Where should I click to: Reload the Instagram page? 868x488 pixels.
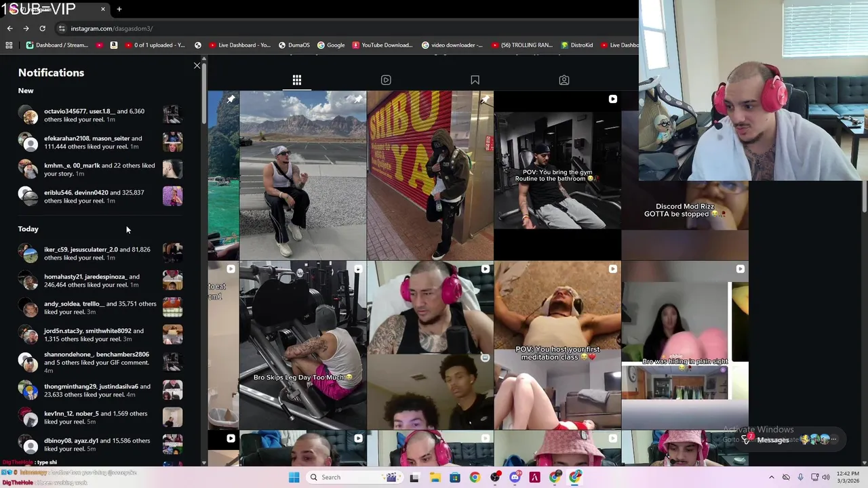(x=42, y=28)
